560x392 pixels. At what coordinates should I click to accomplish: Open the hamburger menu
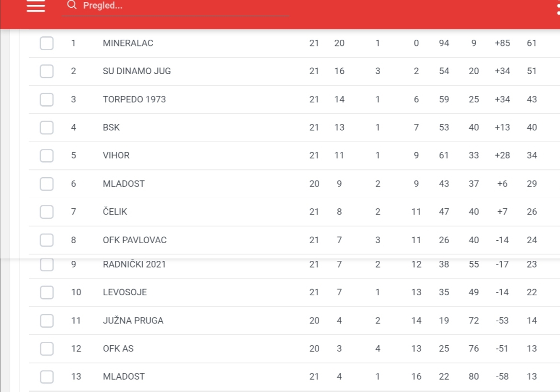coord(36,6)
